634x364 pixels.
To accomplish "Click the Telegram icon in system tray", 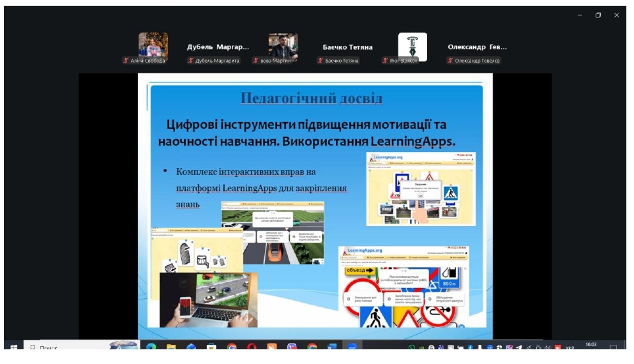I will (x=519, y=347).
